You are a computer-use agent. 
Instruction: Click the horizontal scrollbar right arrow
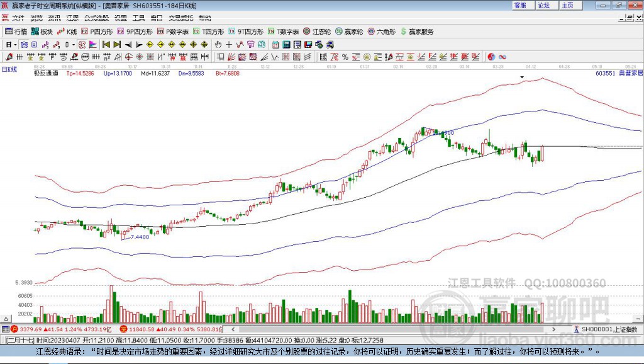pos(553,329)
